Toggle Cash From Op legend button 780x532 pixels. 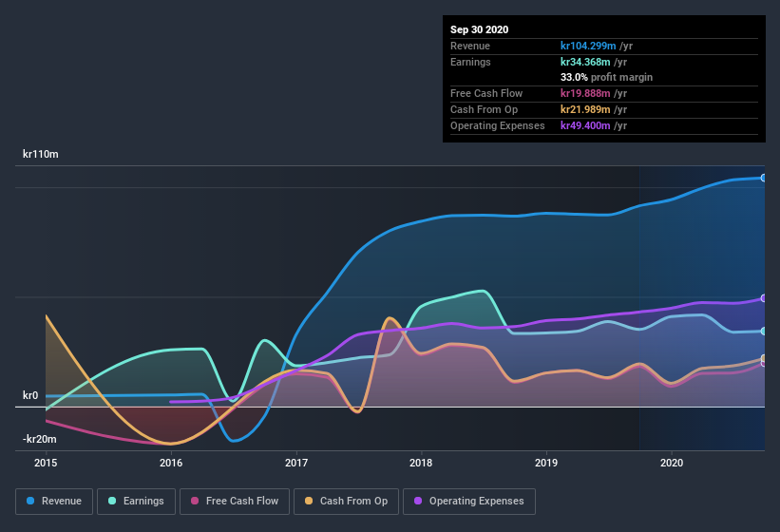(346, 501)
